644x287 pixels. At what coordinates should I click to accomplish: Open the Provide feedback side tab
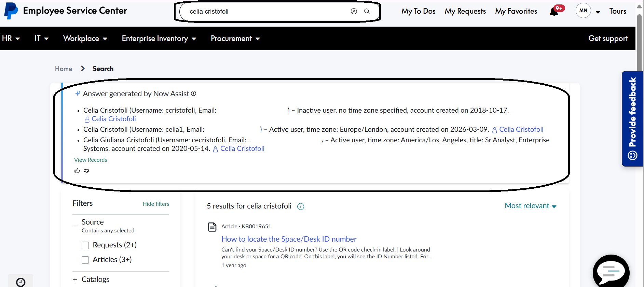632,118
